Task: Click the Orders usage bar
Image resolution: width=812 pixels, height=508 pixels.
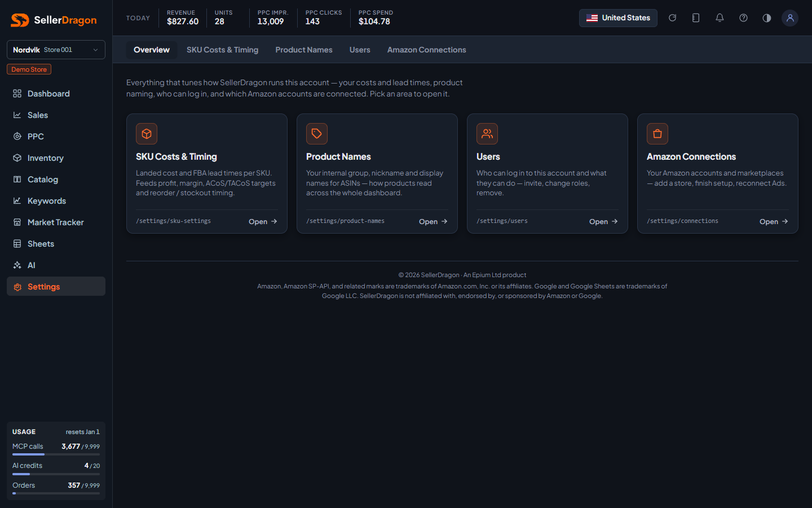Action: pyautogui.click(x=56, y=493)
